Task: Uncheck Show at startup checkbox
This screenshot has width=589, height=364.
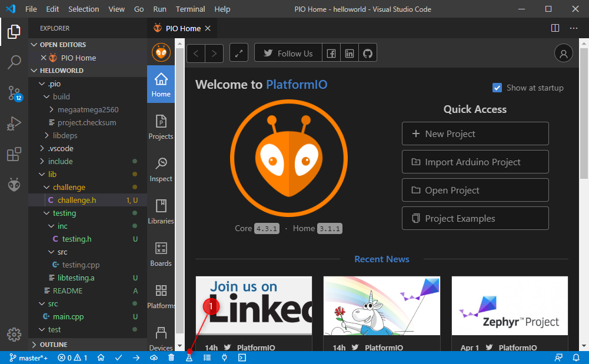Action: (x=497, y=88)
